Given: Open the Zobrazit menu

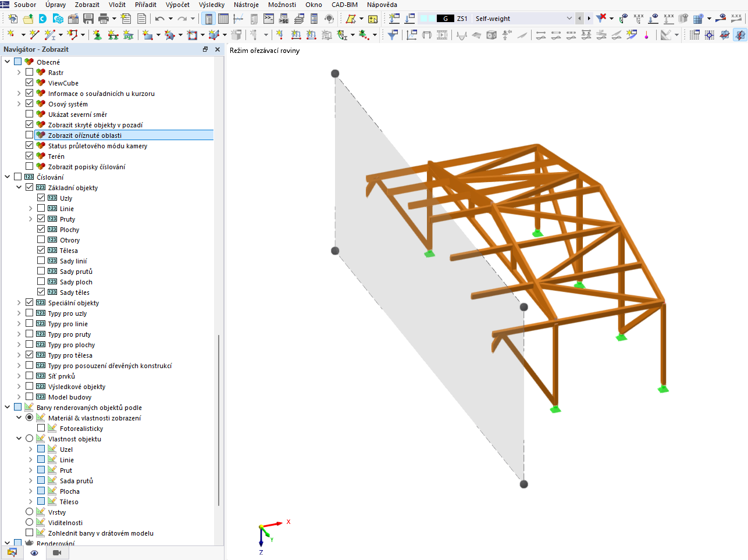Looking at the screenshot, I should tap(87, 5).
